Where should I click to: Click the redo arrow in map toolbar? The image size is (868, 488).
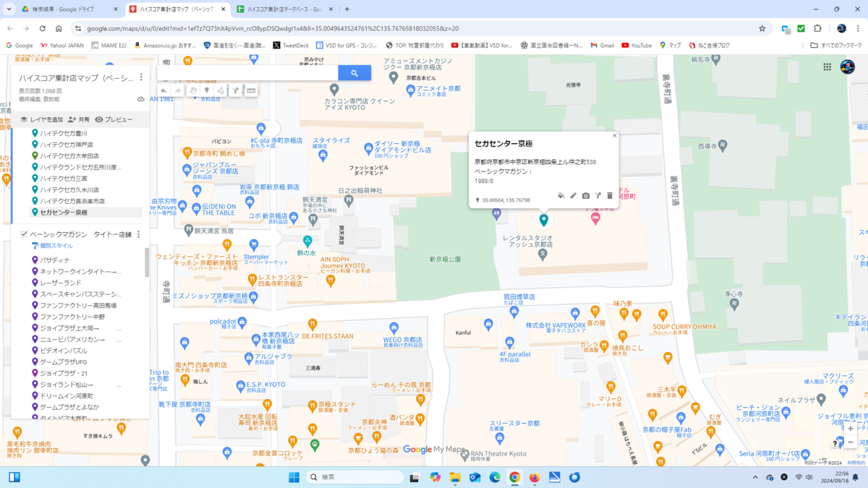(177, 91)
